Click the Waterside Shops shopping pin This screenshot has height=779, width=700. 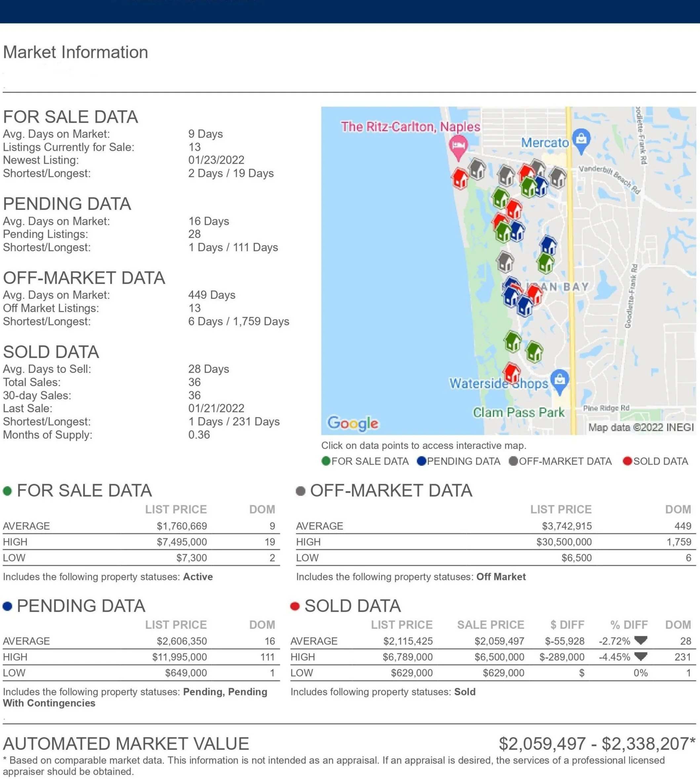tap(559, 380)
